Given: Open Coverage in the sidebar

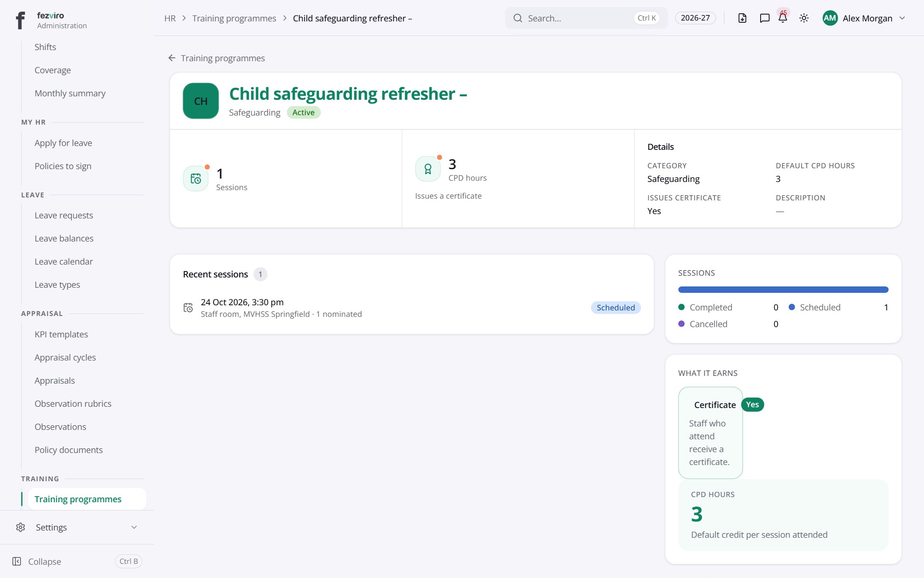Looking at the screenshot, I should [53, 70].
